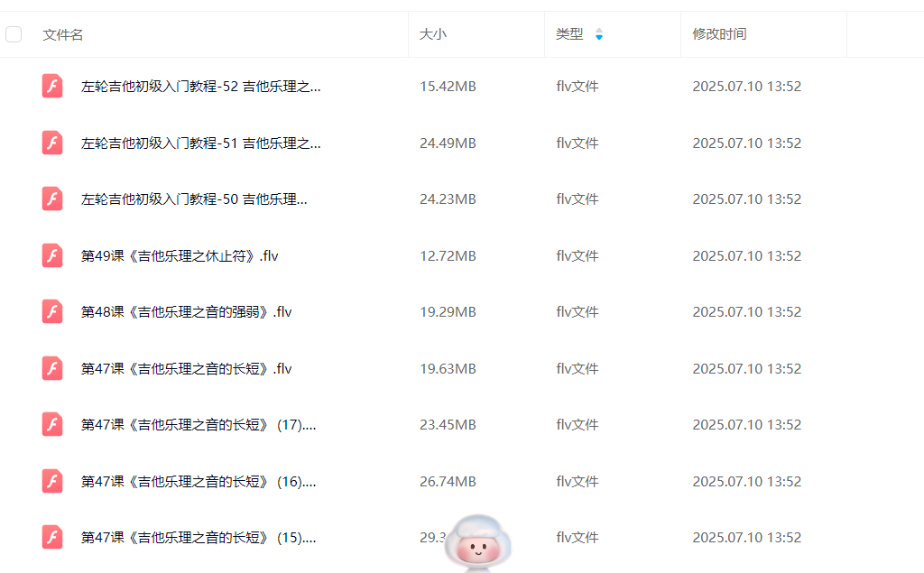This screenshot has height=573, width=924.
Task: Click the flv icon for lesson 52 file
Action: click(52, 87)
